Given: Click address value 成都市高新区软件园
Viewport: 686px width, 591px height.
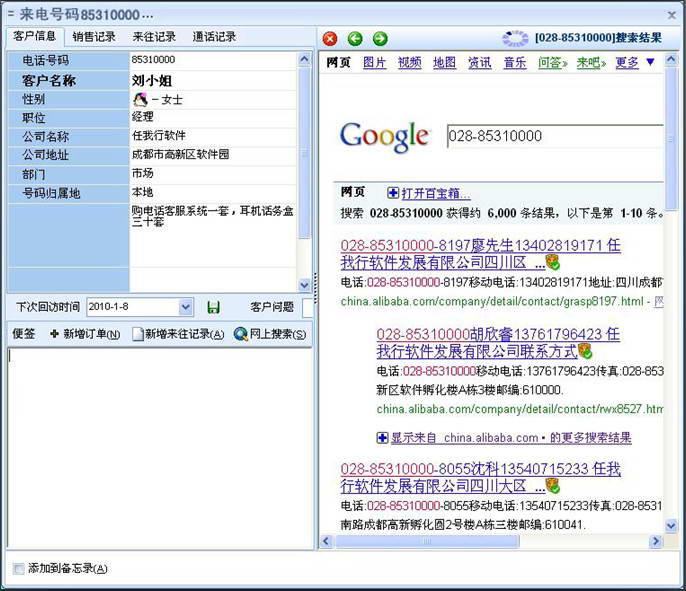Looking at the screenshot, I should click(180, 154).
